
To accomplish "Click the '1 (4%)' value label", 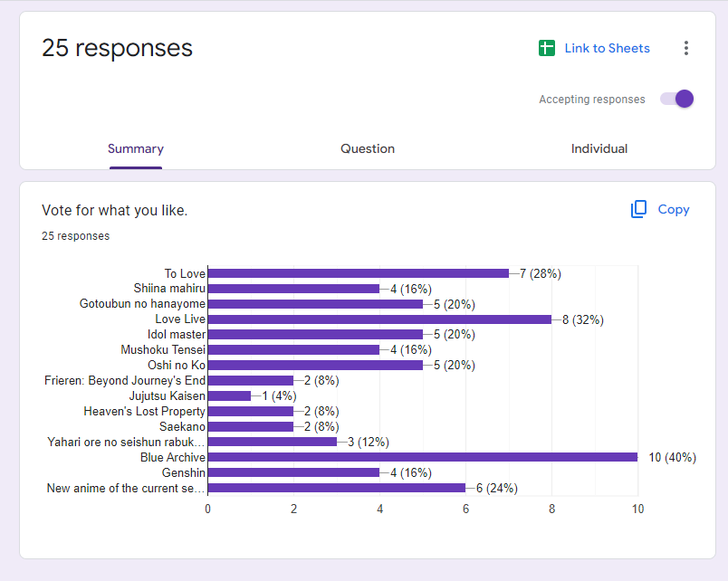I will (279, 396).
